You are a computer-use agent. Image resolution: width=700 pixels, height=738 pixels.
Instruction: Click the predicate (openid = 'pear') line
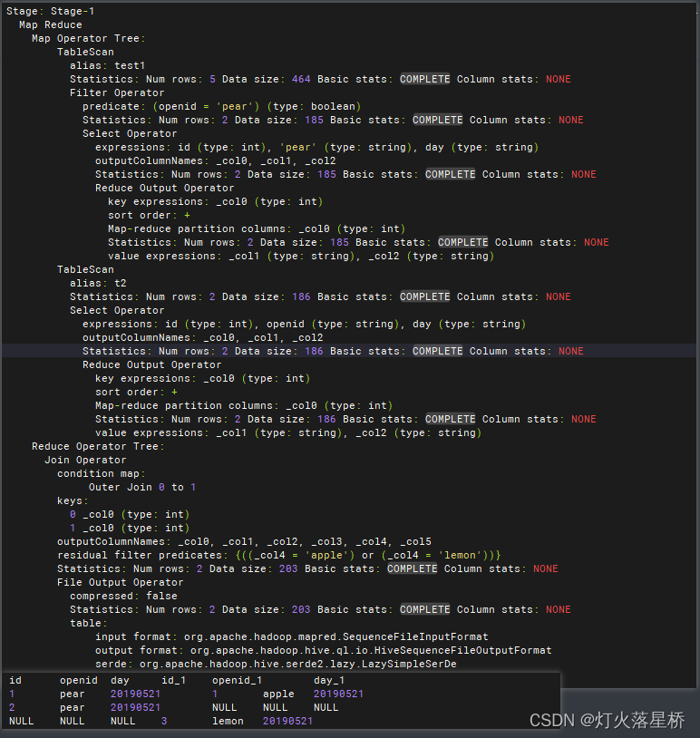pyautogui.click(x=222, y=106)
